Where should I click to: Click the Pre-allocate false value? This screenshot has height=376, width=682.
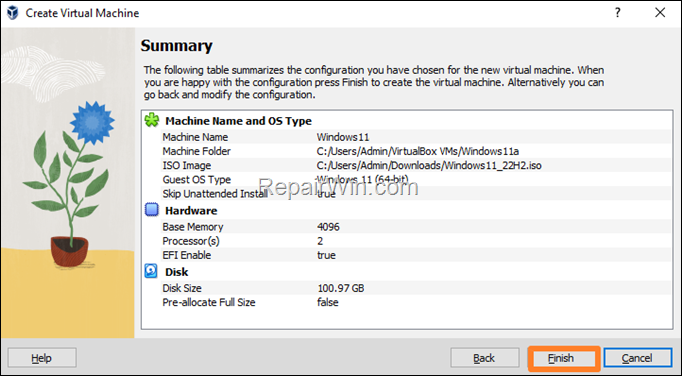click(x=328, y=302)
